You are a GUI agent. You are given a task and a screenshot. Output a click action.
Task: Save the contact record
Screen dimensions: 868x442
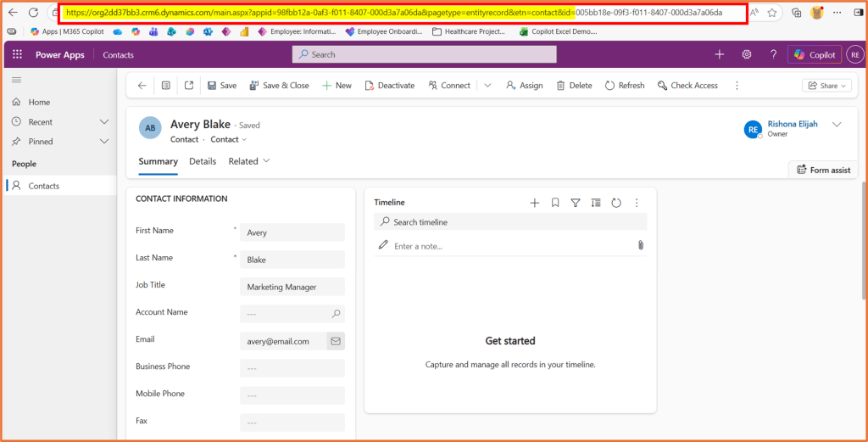[x=222, y=86]
